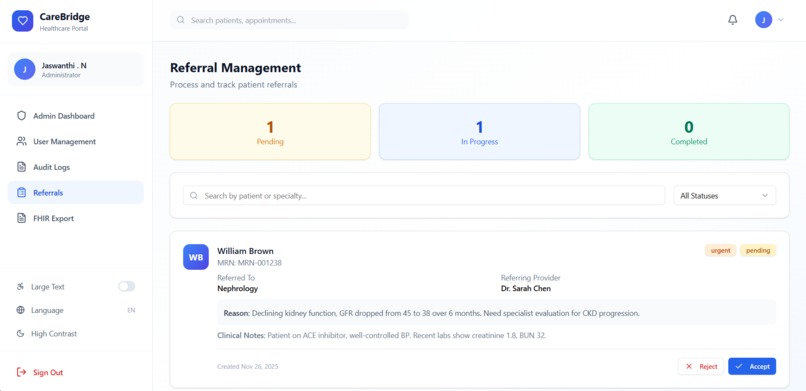
Task: Click the Language globe icon
Action: (21, 310)
